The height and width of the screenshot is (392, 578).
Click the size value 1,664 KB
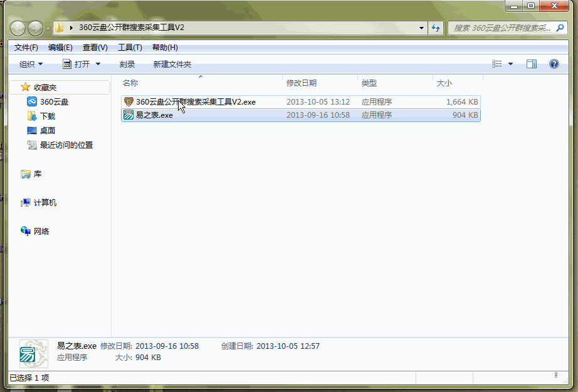462,102
